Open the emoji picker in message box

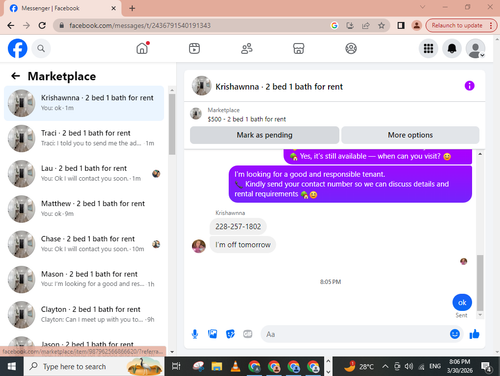pyautogui.click(x=455, y=334)
